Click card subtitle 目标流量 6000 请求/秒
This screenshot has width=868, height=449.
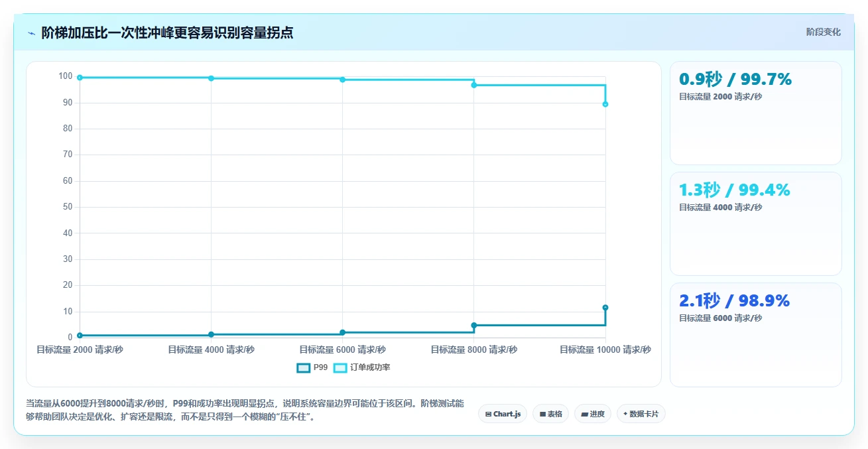pyautogui.click(x=720, y=318)
